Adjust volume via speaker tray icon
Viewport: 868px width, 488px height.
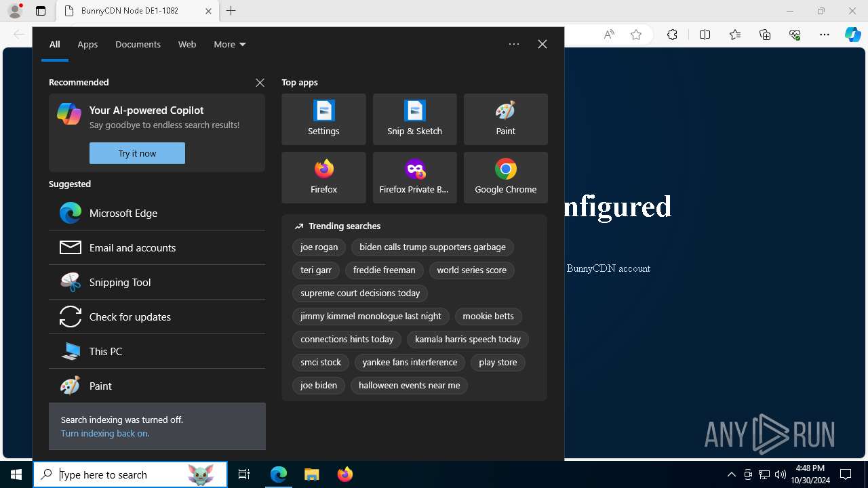tap(781, 474)
